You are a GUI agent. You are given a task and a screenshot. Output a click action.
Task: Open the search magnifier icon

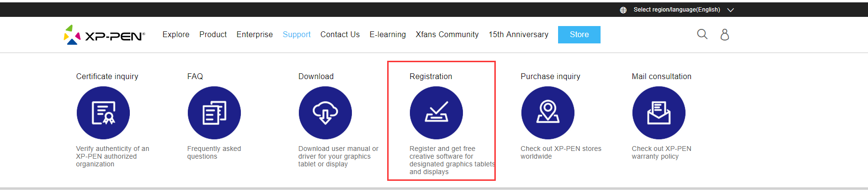click(x=702, y=34)
